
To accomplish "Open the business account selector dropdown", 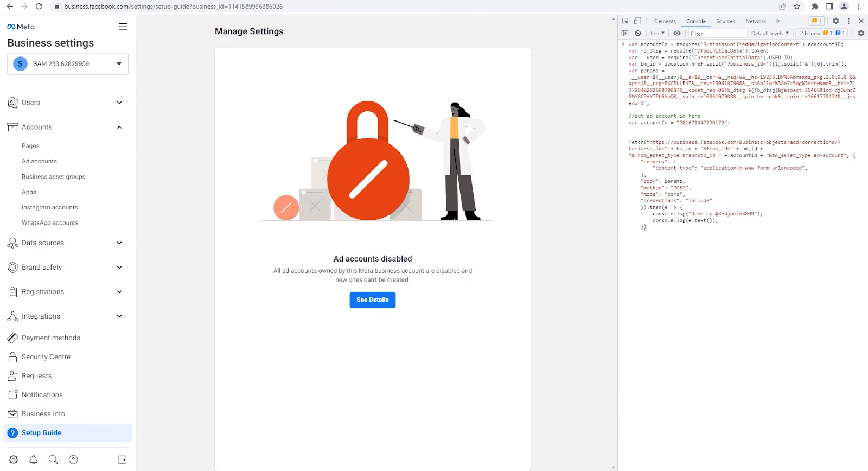I will point(68,63).
